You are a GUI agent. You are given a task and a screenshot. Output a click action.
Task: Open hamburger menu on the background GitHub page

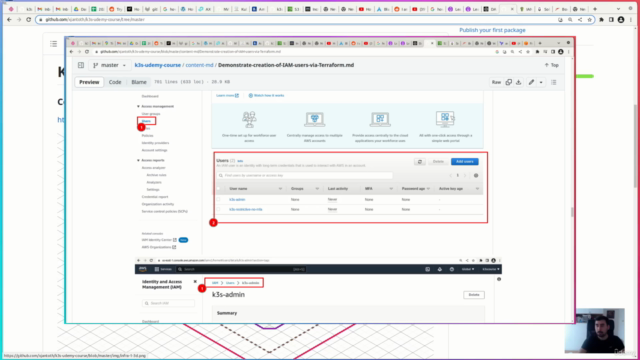tap(53, 44)
